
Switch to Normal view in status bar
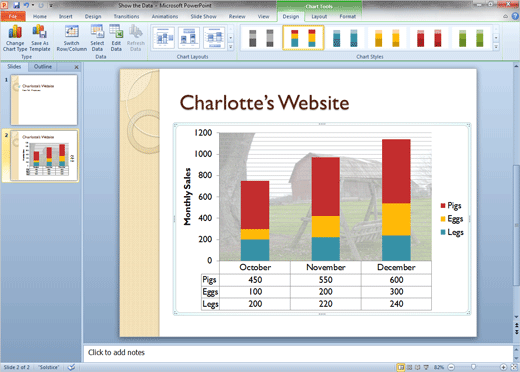[401, 367]
